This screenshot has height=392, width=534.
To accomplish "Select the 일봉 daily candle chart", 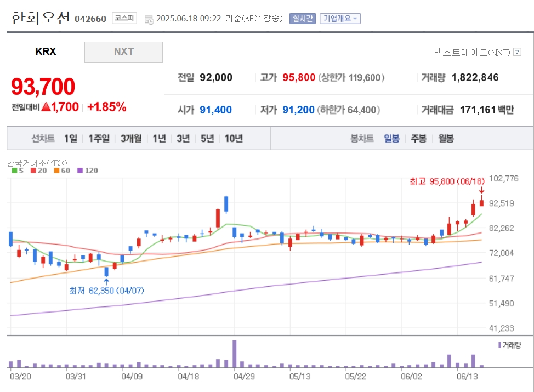I will (391, 139).
